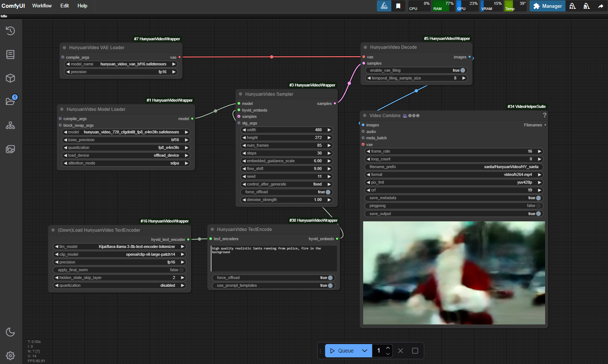Click the first unload models icon beside Manager
This screenshot has height=364, width=608.
(x=572, y=6)
